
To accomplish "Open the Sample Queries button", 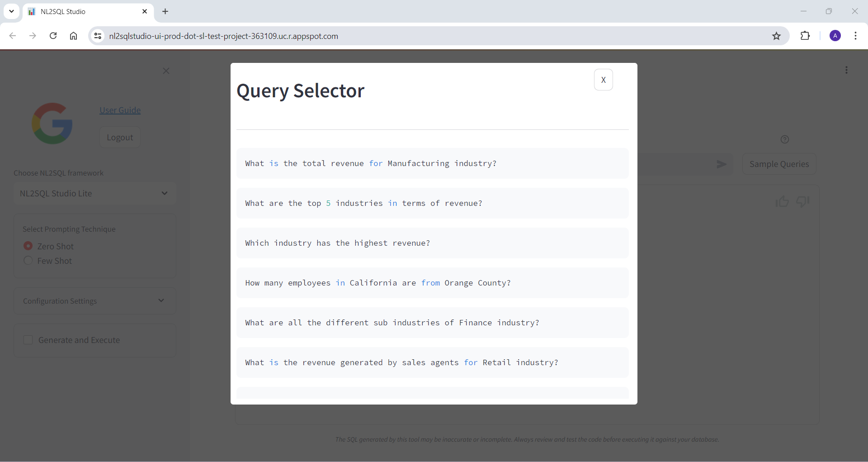I will coord(779,164).
